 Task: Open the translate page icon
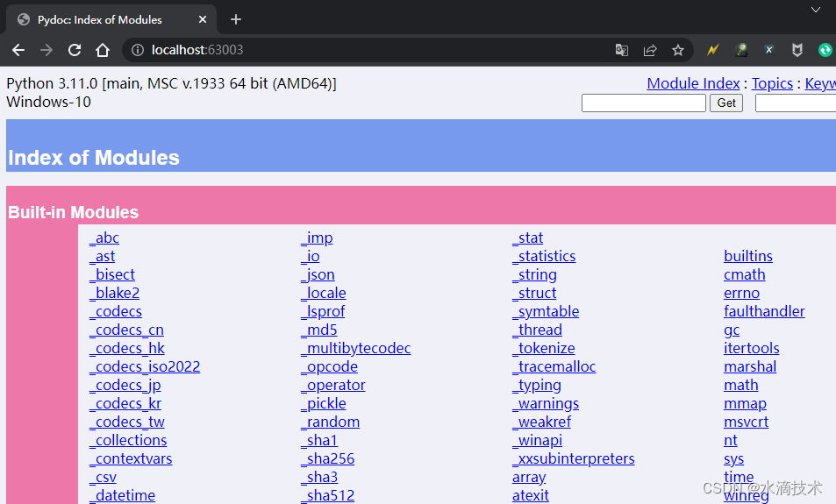pyautogui.click(x=622, y=50)
